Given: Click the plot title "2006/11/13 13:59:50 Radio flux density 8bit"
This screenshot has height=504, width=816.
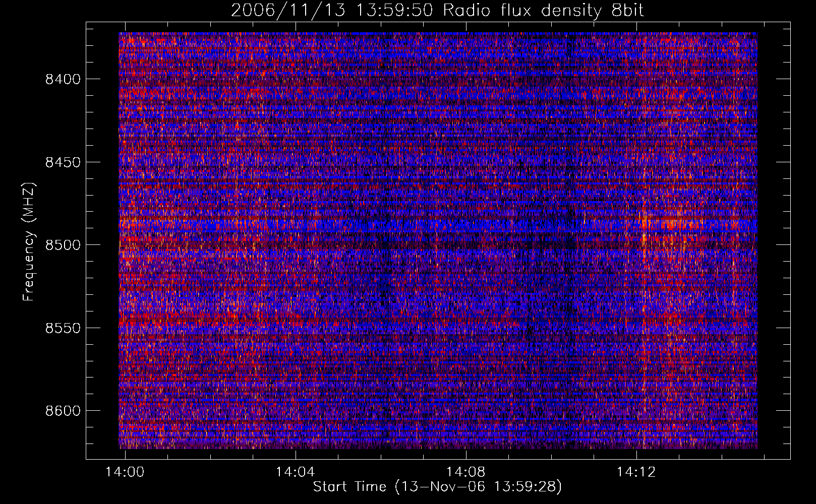Looking at the screenshot, I should (437, 10).
